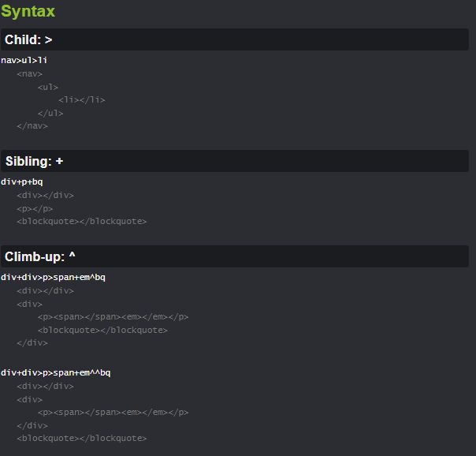The width and height of the screenshot is (476, 456).
Task: Click the closing </div> under em^^bq abbreviation
Action: click(32, 425)
